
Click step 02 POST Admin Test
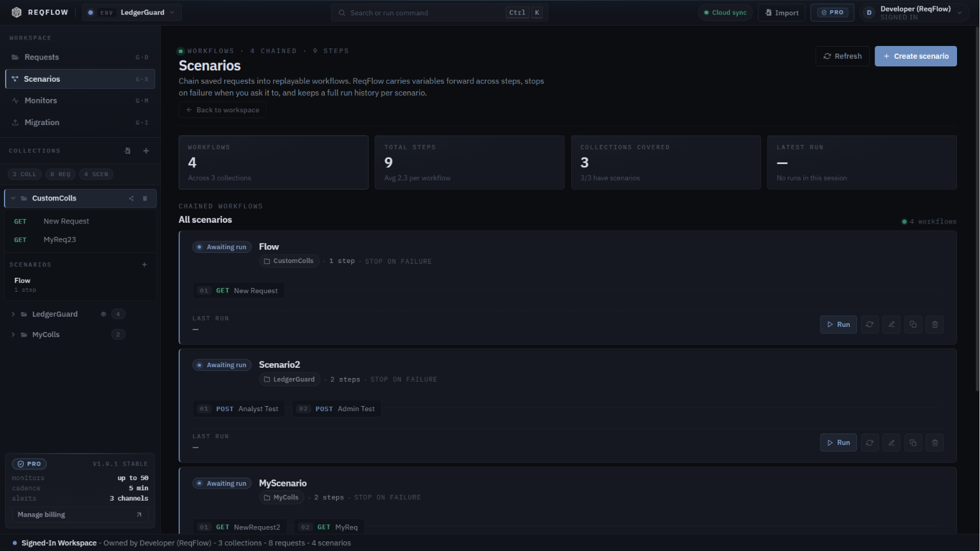(338, 409)
